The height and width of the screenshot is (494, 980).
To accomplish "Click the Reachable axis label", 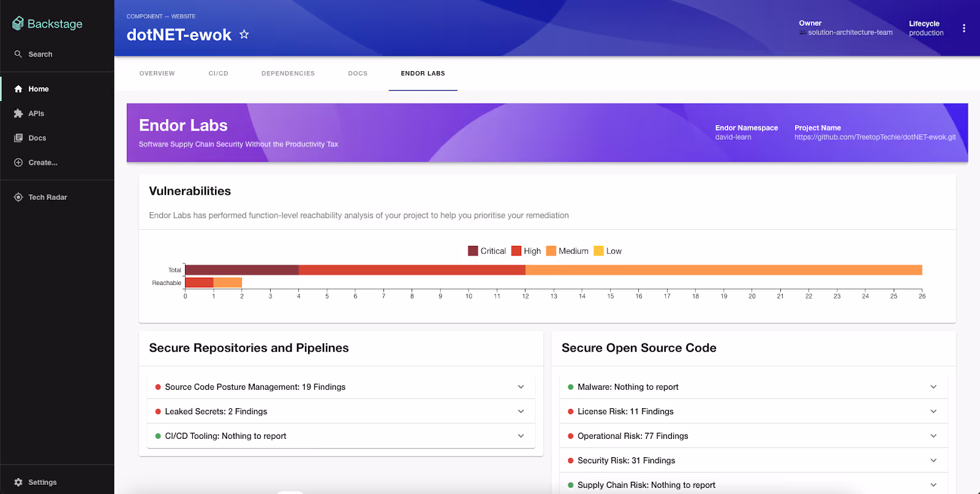I will [167, 283].
